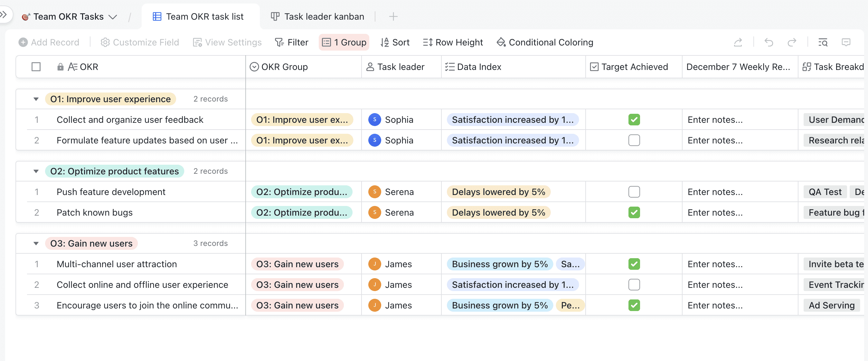Click the Filter button
868x361 pixels.
[291, 42]
